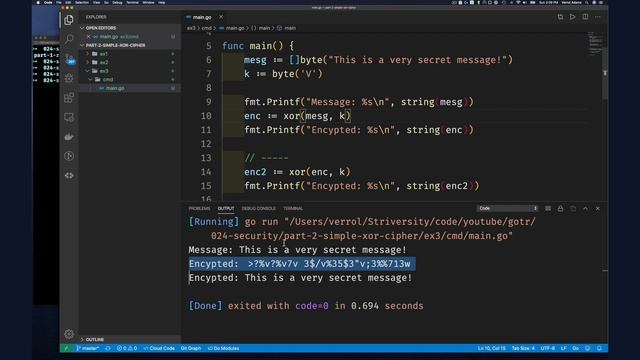Clear the output panel
Screen dimensions: 640x360
click(x=548, y=208)
